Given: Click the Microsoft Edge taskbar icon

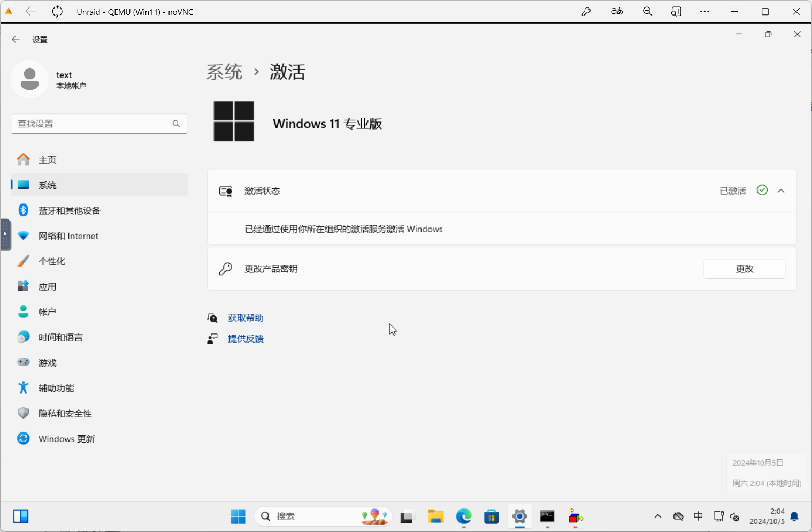Looking at the screenshot, I should 464,516.
